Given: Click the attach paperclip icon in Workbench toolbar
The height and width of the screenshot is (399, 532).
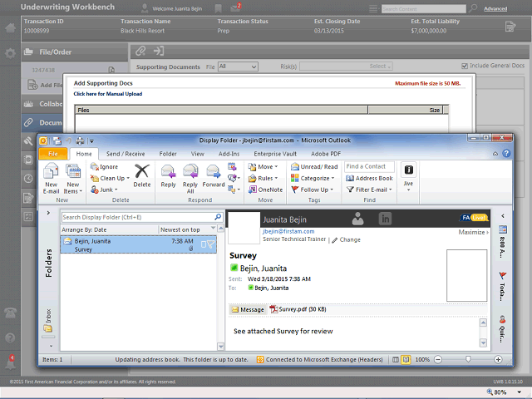Looking at the screenshot, I should click(140, 52).
